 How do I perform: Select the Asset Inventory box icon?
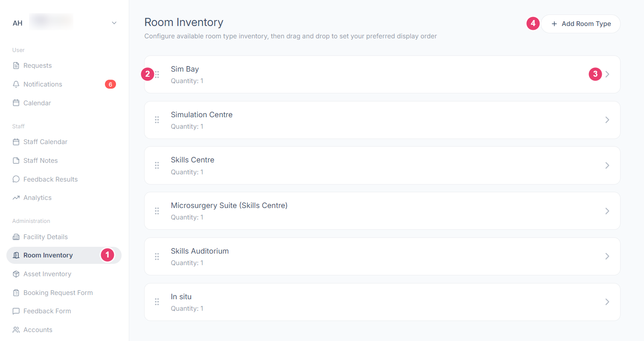tap(16, 274)
